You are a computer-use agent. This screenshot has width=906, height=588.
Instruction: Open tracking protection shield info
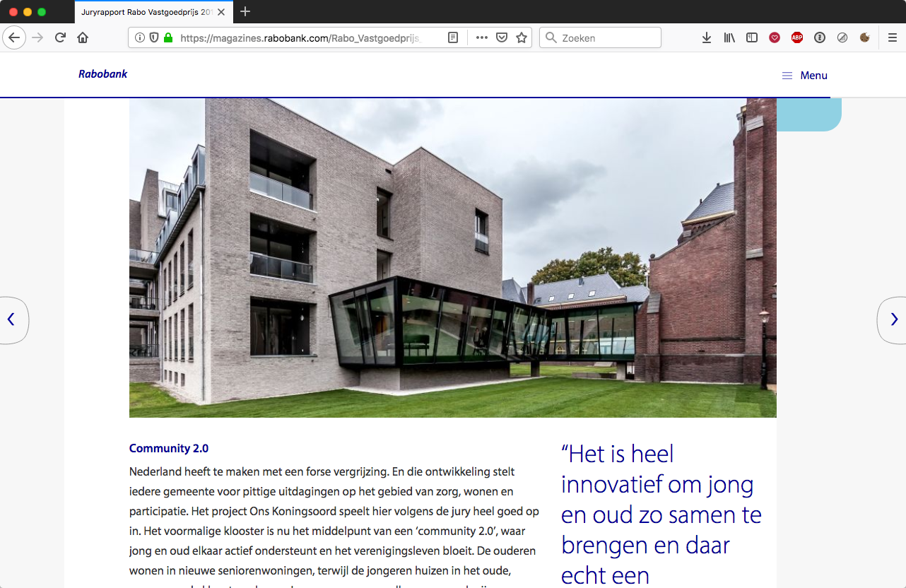click(x=154, y=38)
